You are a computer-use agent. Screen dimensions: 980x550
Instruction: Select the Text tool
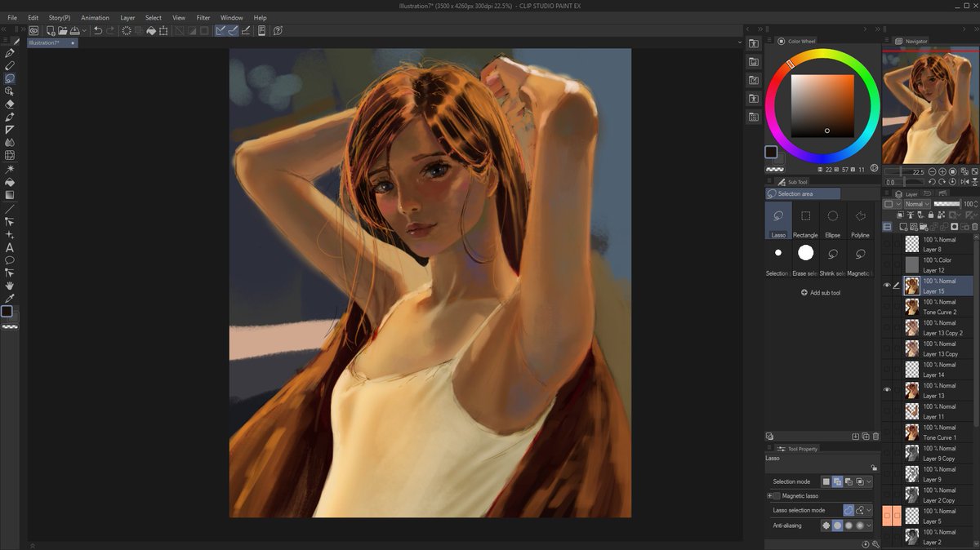10,247
